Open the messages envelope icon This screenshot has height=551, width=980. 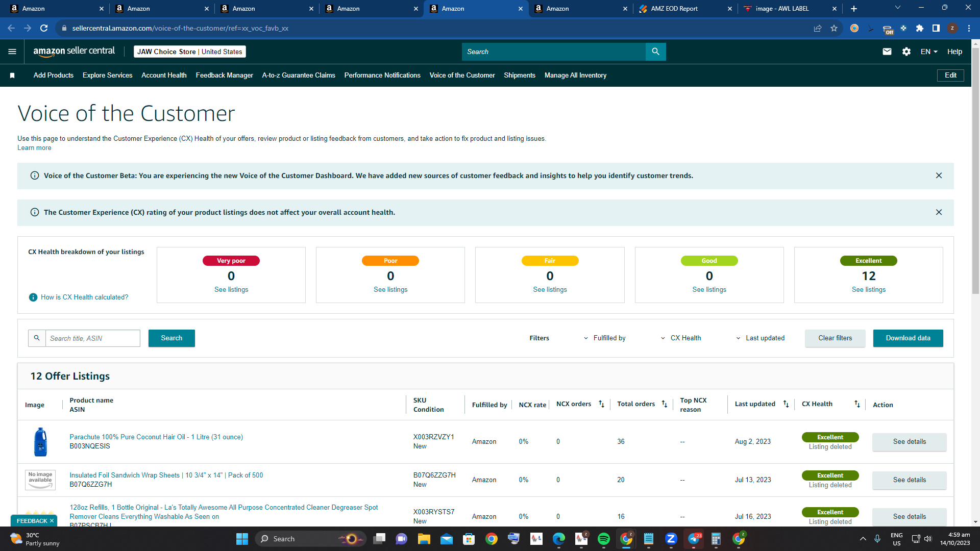[887, 52]
